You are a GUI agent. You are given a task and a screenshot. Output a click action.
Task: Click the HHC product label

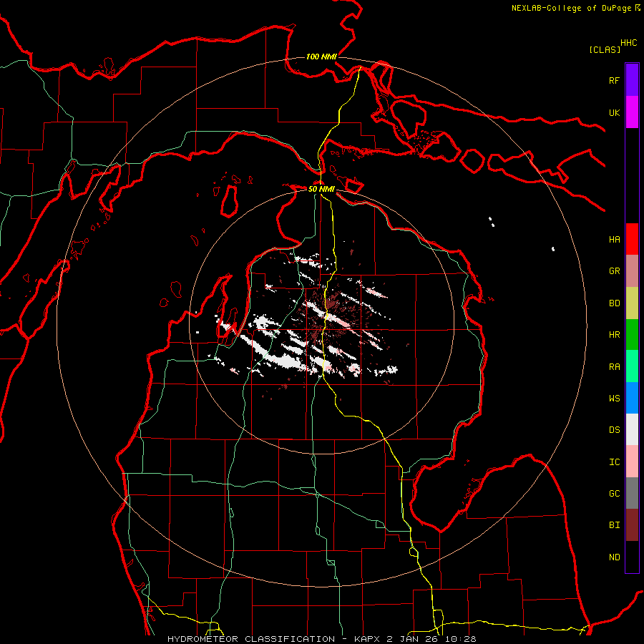pyautogui.click(x=629, y=43)
